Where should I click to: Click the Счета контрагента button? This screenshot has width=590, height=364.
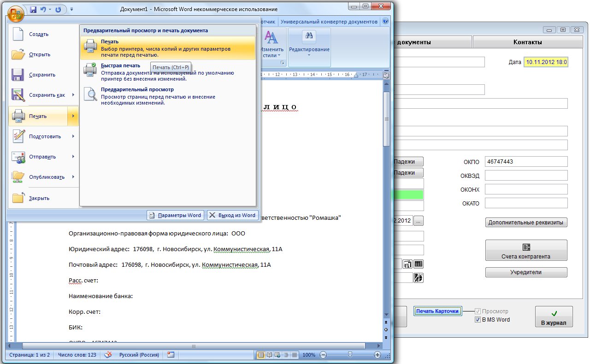pos(526,250)
